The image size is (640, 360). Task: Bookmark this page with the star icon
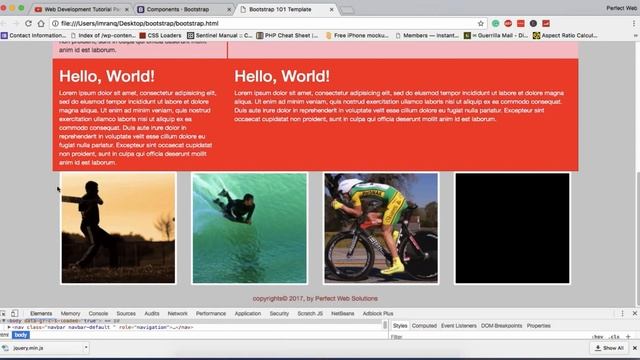(481, 23)
